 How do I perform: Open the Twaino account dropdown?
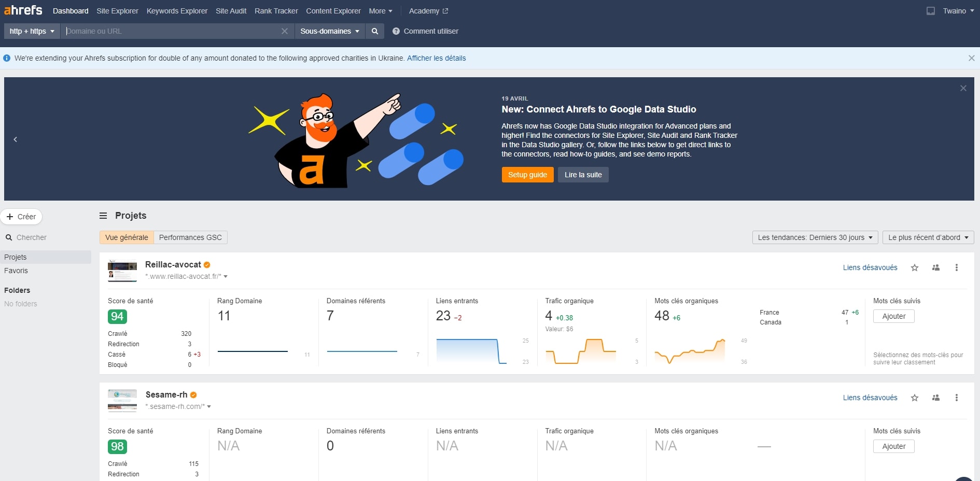(x=958, y=11)
